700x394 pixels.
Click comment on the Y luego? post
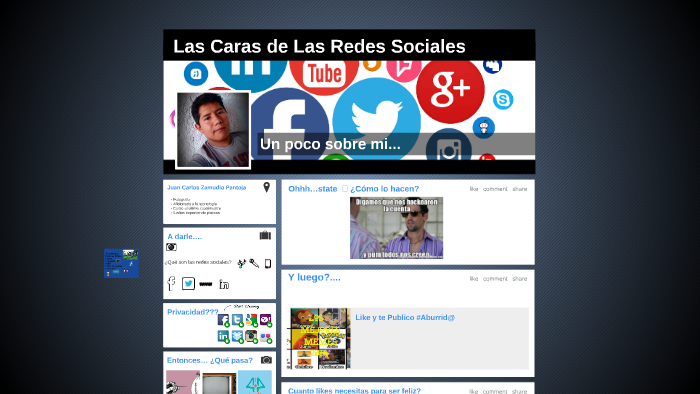coord(495,278)
